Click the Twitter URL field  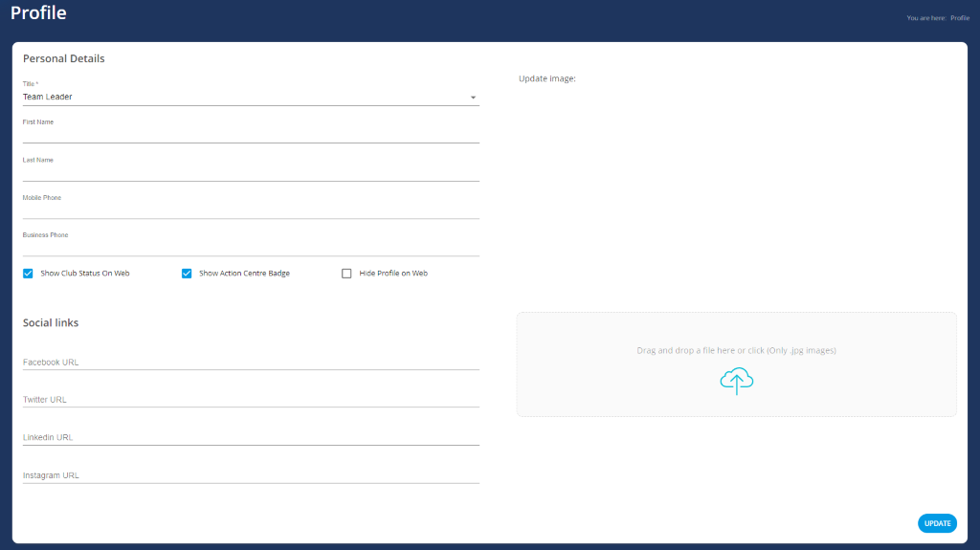coord(251,400)
